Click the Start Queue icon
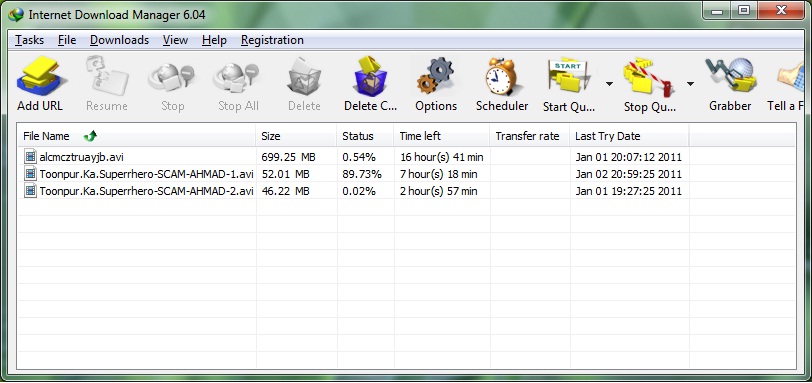 (568, 77)
